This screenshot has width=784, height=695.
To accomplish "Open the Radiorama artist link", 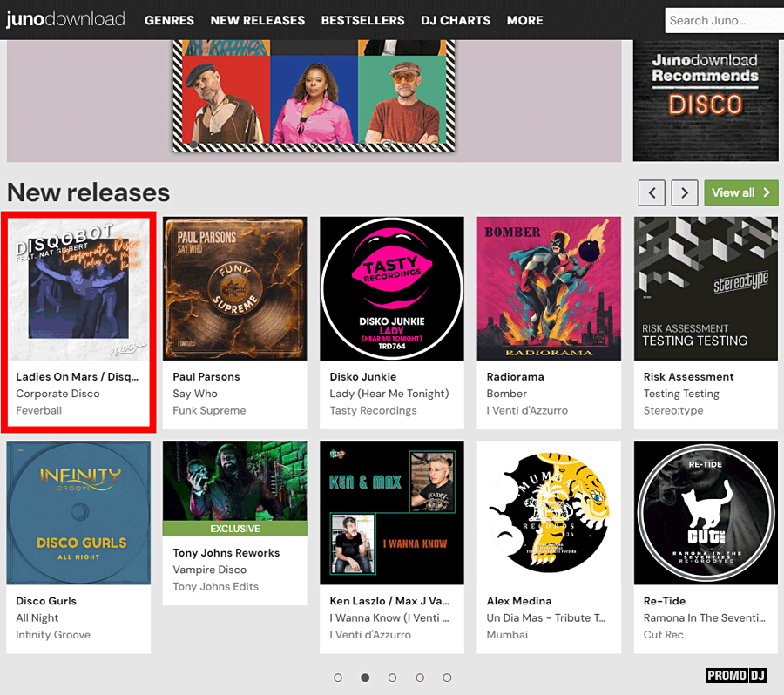I will point(515,377).
